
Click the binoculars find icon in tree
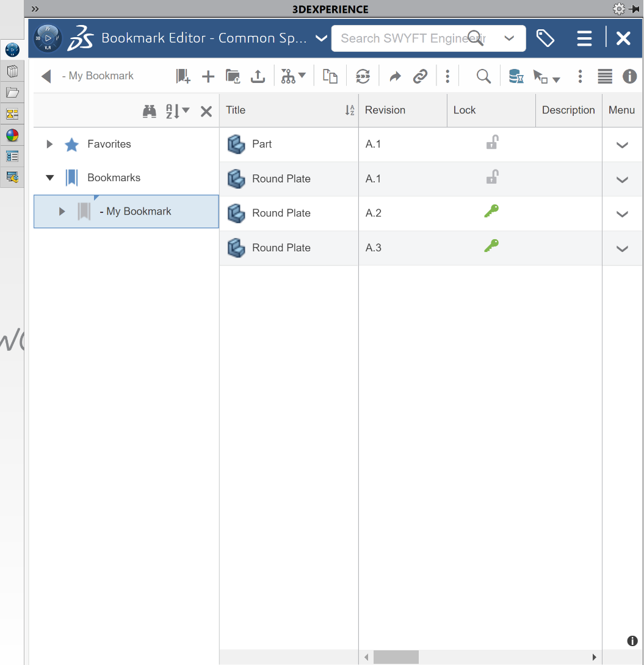tap(150, 111)
